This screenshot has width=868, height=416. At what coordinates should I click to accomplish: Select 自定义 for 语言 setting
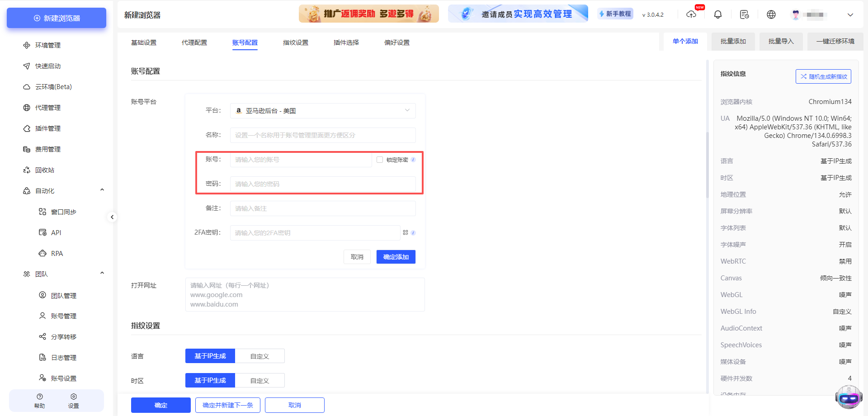tap(259, 356)
